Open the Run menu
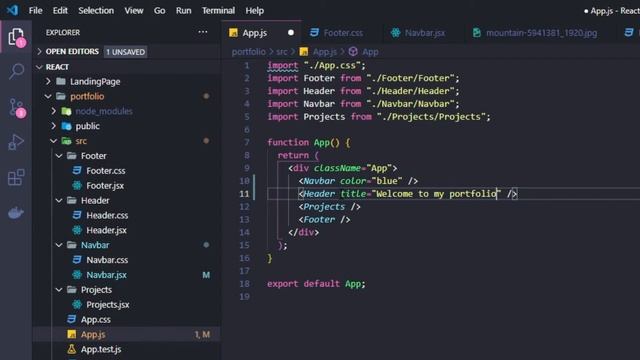 (x=183, y=11)
